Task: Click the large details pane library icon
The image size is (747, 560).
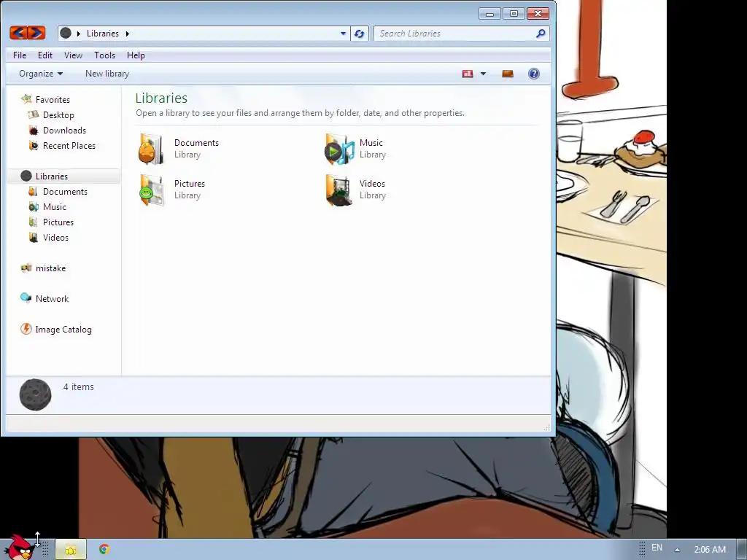Action: pos(35,394)
